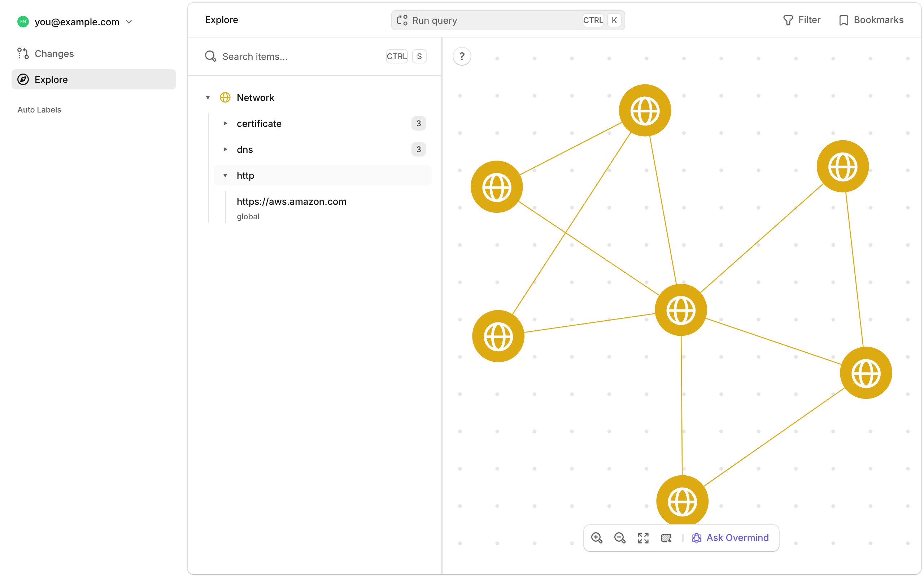
Task: Zoom in on the graph canvas
Action: (x=597, y=538)
